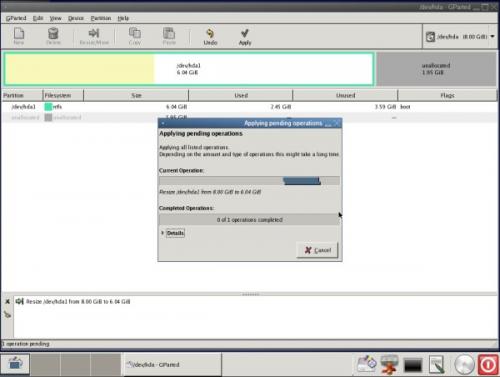Switch to /dev/hda - GParted taskbar entry
Viewport: 500px width, 377px height.
[172, 364]
